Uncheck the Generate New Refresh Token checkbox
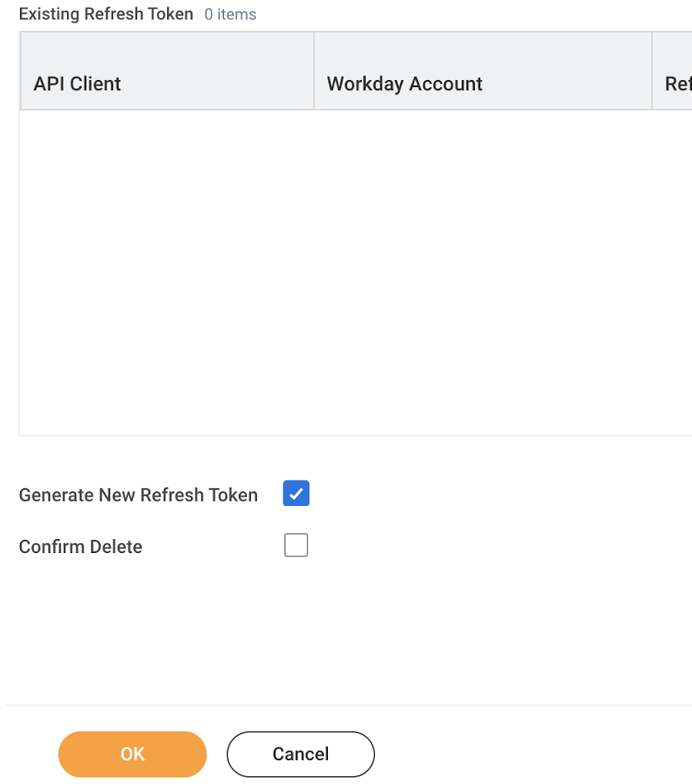Screen dimensions: 692x784 (296, 494)
